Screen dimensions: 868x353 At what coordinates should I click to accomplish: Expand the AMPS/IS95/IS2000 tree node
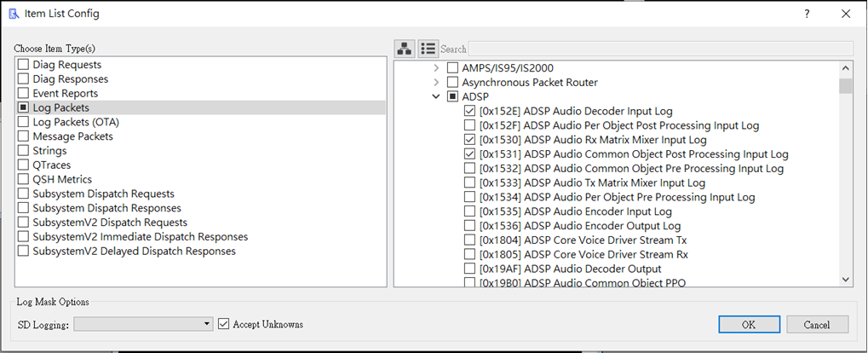click(437, 68)
